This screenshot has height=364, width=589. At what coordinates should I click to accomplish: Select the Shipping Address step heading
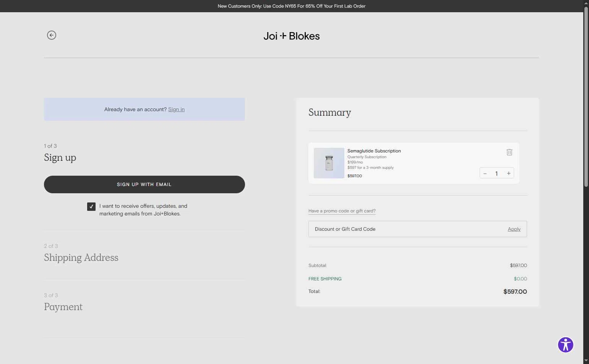81,257
